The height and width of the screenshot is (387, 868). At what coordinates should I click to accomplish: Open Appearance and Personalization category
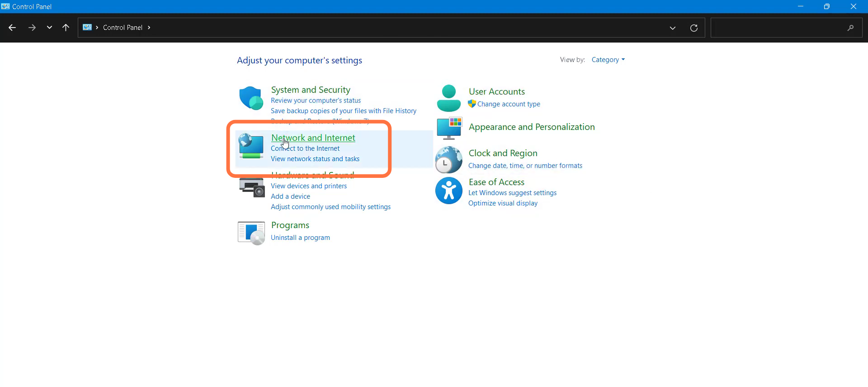tap(532, 127)
